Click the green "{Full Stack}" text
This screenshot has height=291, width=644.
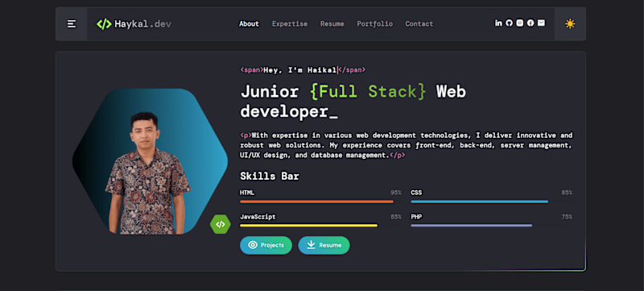[368, 92]
